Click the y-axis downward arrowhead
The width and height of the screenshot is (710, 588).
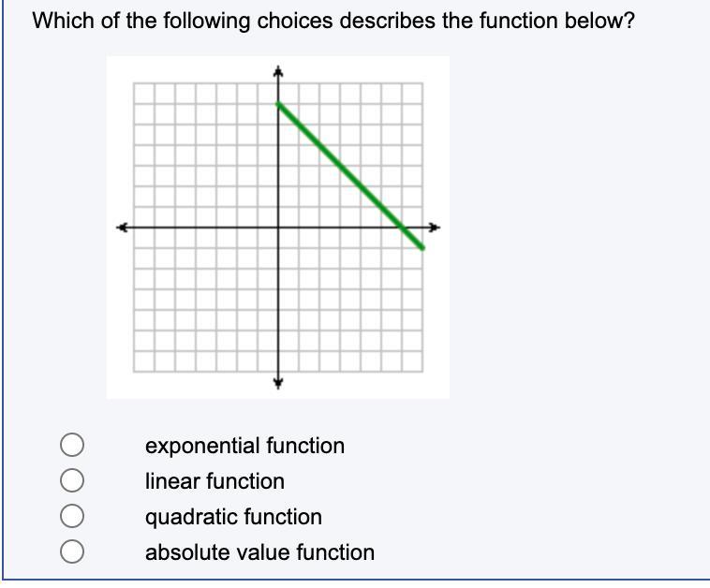pyautogui.click(x=277, y=382)
